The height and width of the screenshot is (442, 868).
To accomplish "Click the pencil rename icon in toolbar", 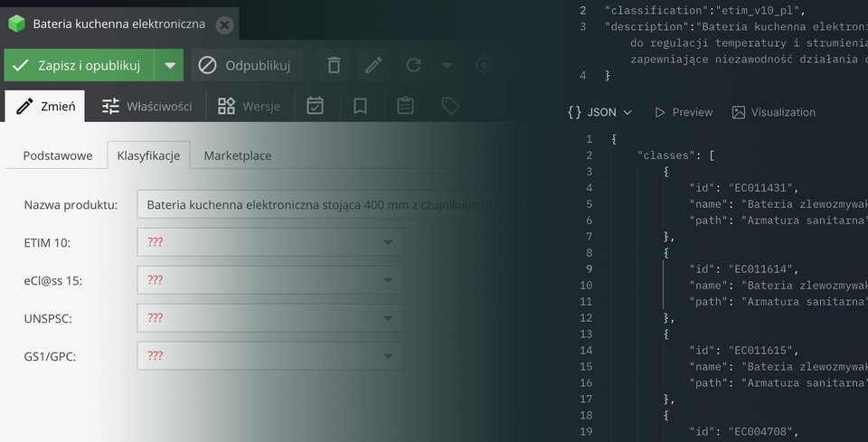I will 373,65.
